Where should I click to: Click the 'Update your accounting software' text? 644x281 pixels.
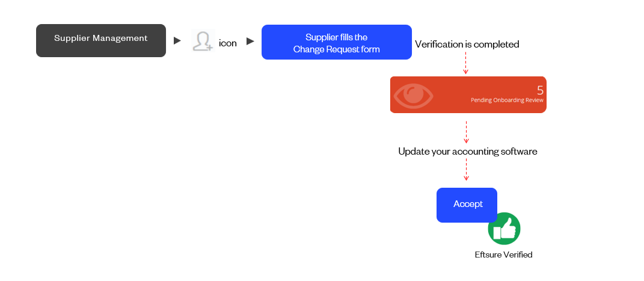(467, 152)
